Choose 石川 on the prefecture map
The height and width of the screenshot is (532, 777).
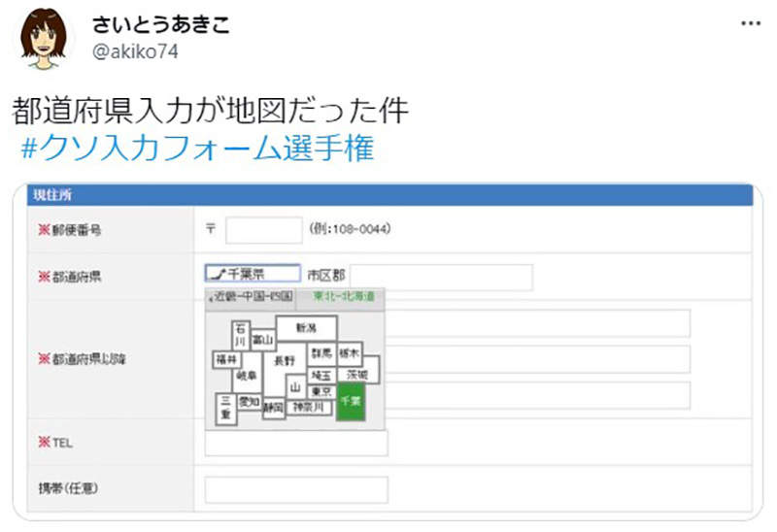click(241, 335)
